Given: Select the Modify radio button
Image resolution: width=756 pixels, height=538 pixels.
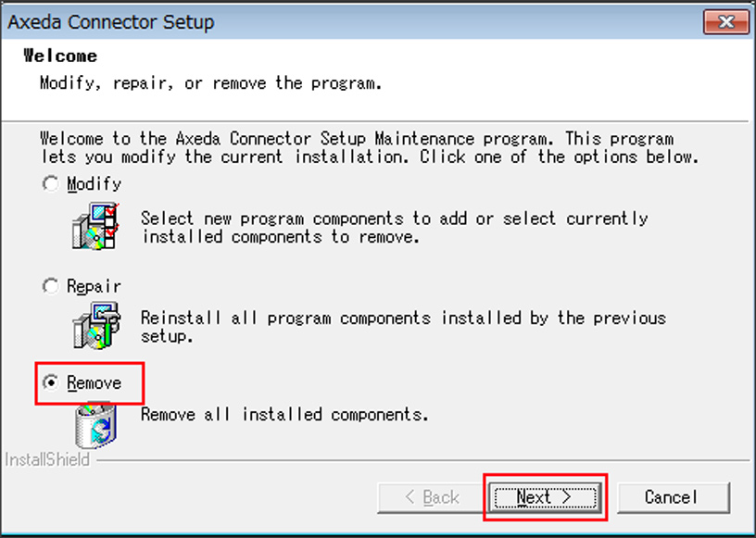Looking at the screenshot, I should [51, 183].
